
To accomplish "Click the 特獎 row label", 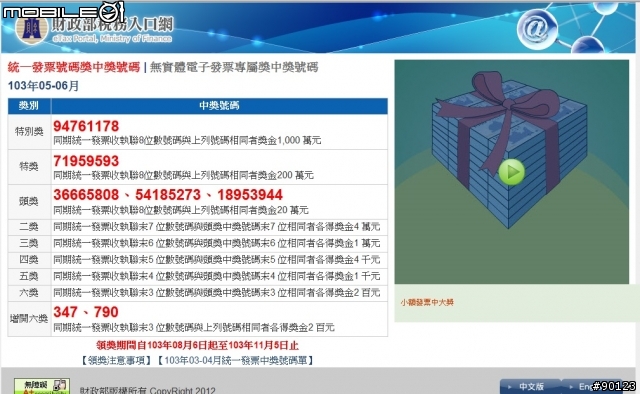I will [29, 166].
